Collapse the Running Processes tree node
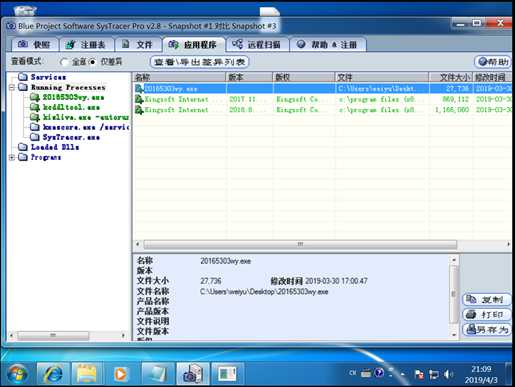Image resolution: width=515 pixels, height=387 pixels. (x=12, y=87)
